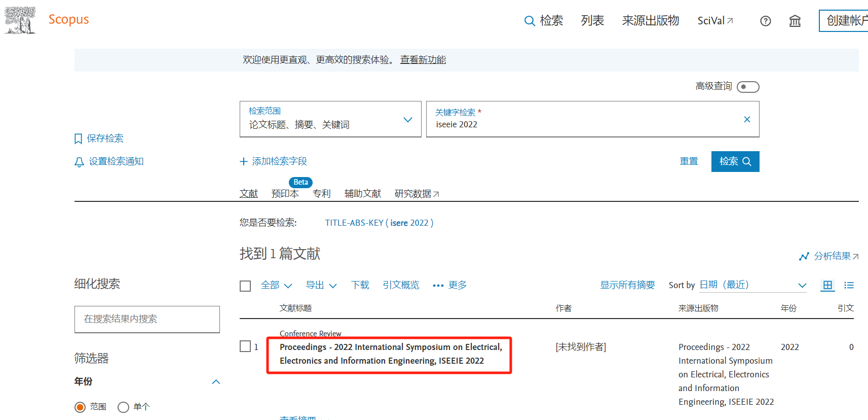
Task: Toggle the 高级查询 switch
Action: [x=748, y=87]
